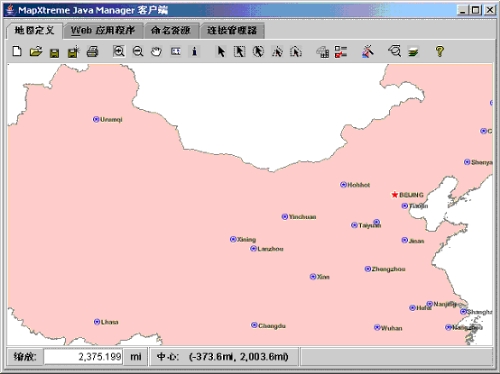Click the BEIJING star marker on map
Viewport: 500px width, 374px height.
395,195
